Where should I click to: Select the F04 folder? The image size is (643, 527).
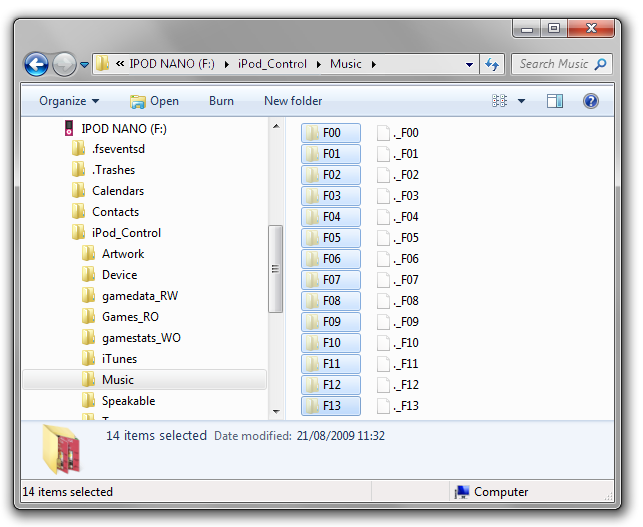pyautogui.click(x=331, y=217)
